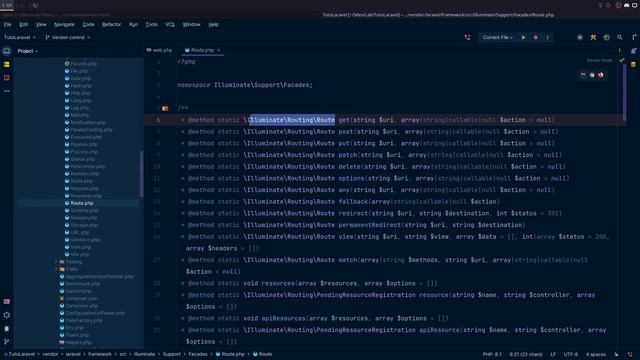Open the File menu
640x360 pixels.
coord(8,25)
